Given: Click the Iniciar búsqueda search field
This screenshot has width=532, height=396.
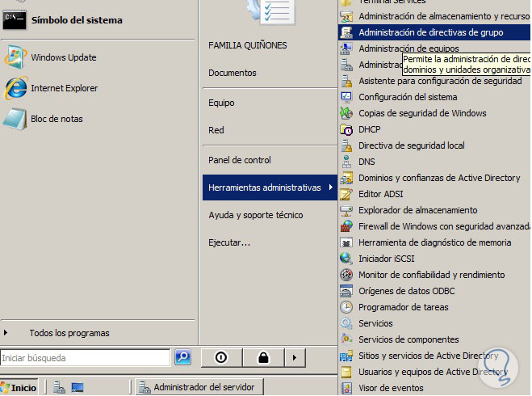Looking at the screenshot, I should coord(85,358).
